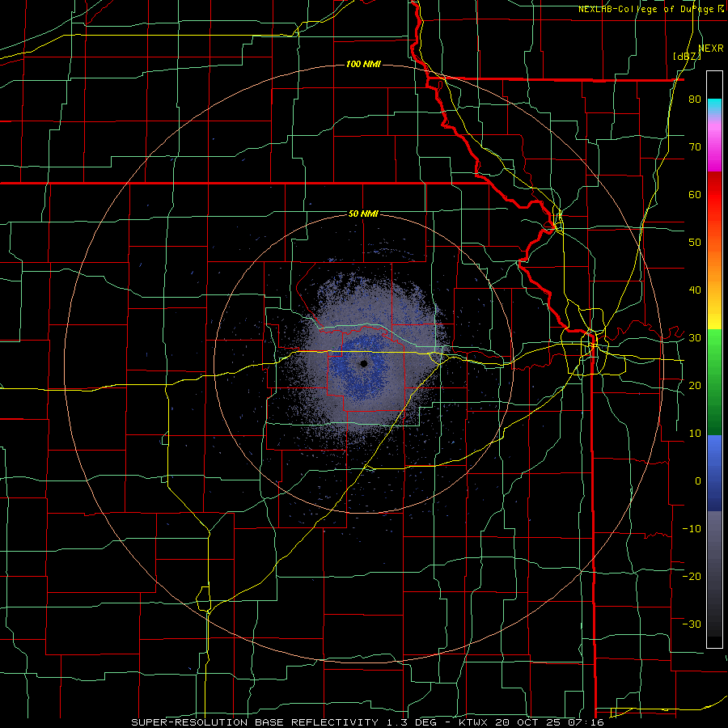Click the '20' value on the dBZ scale
This screenshot has height=728, width=728.
pos(695,385)
